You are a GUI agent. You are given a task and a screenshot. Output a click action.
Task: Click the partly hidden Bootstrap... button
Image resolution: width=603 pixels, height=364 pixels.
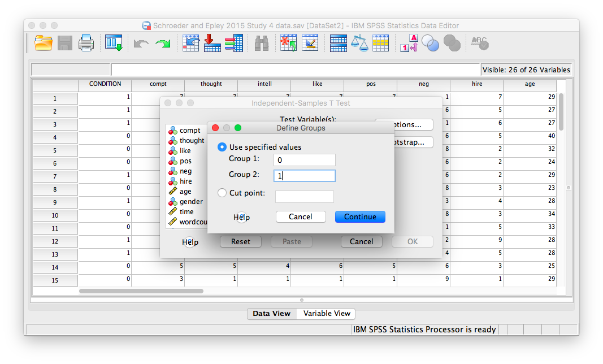[x=414, y=142]
